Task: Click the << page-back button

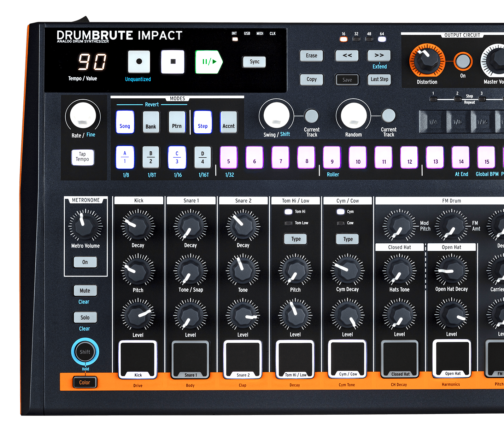Action: [x=347, y=56]
